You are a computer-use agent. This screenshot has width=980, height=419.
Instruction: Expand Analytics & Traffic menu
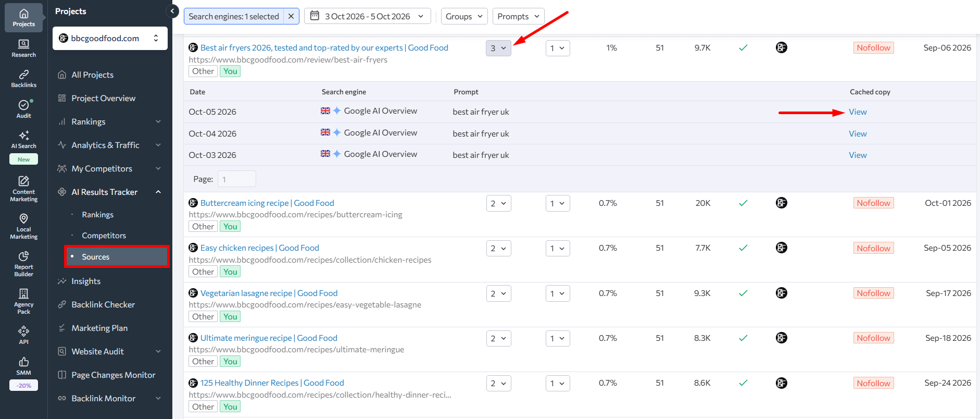[110, 145]
